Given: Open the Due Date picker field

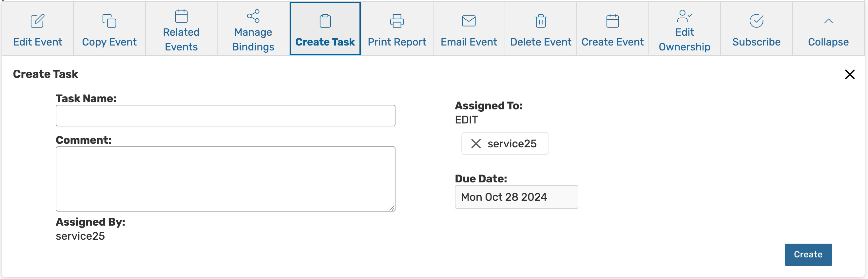Looking at the screenshot, I should click(516, 197).
